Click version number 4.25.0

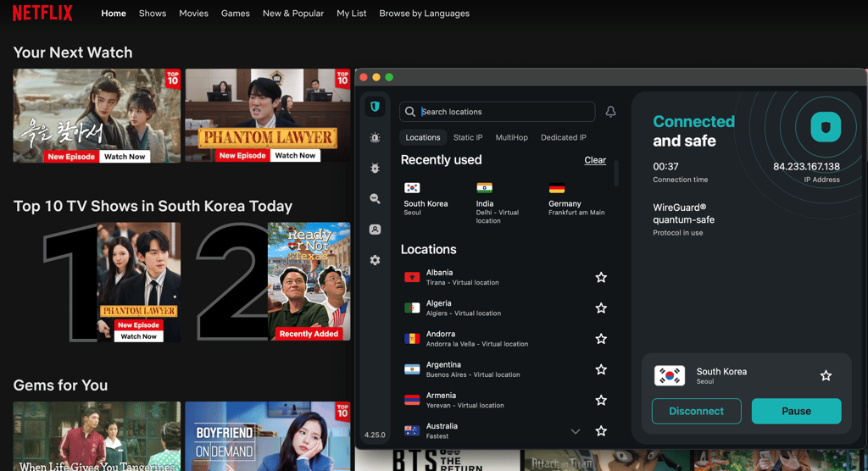[x=375, y=435]
